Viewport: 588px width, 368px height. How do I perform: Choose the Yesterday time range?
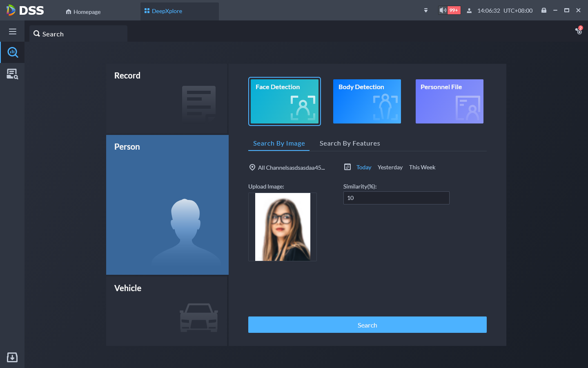(x=390, y=167)
